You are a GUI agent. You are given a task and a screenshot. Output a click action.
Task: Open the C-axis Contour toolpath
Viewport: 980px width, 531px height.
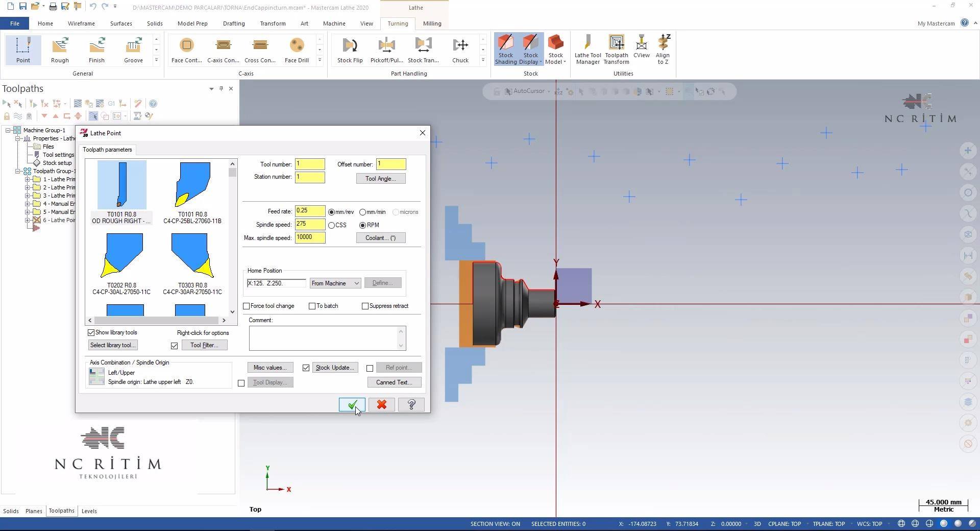[224, 50]
